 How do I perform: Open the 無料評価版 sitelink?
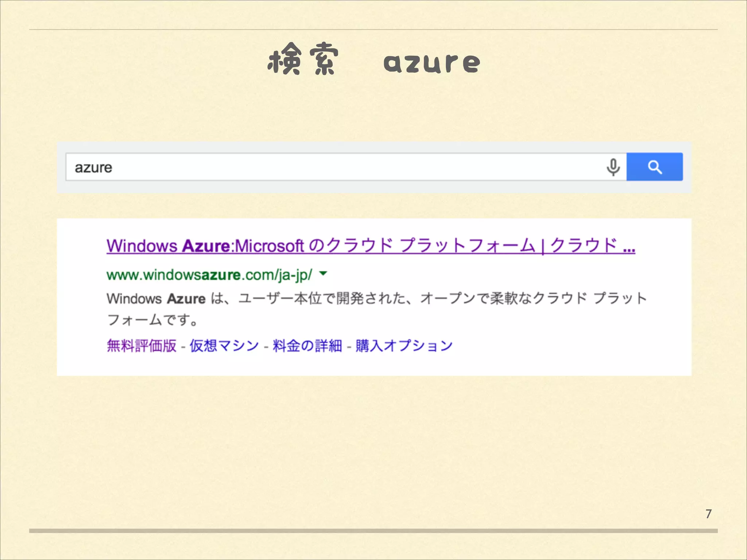point(142,346)
